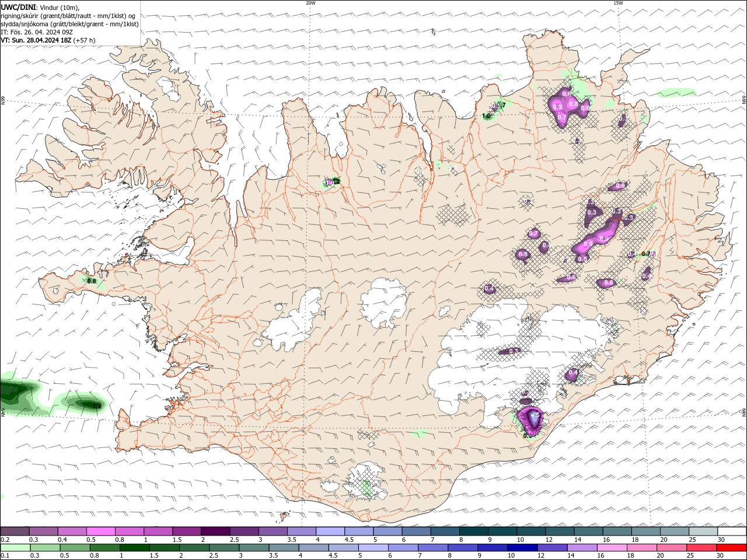Select the valid time 'VT: Sun. 28.04.2024 18Z (+57 h)'

pos(48,40)
